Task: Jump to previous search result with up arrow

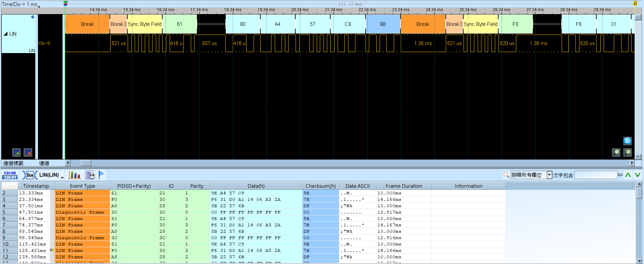Action: point(628,175)
